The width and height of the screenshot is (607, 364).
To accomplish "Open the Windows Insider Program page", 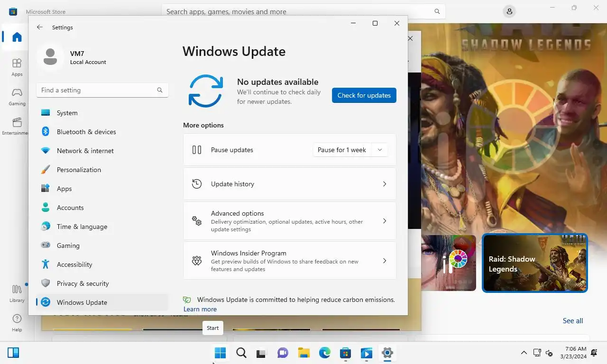I will pos(290,261).
